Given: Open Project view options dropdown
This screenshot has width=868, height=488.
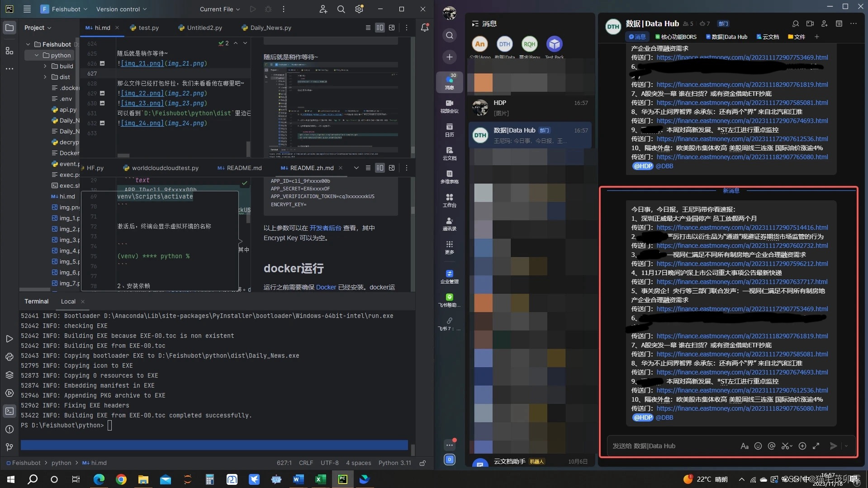Looking at the screenshot, I should [x=38, y=28].
